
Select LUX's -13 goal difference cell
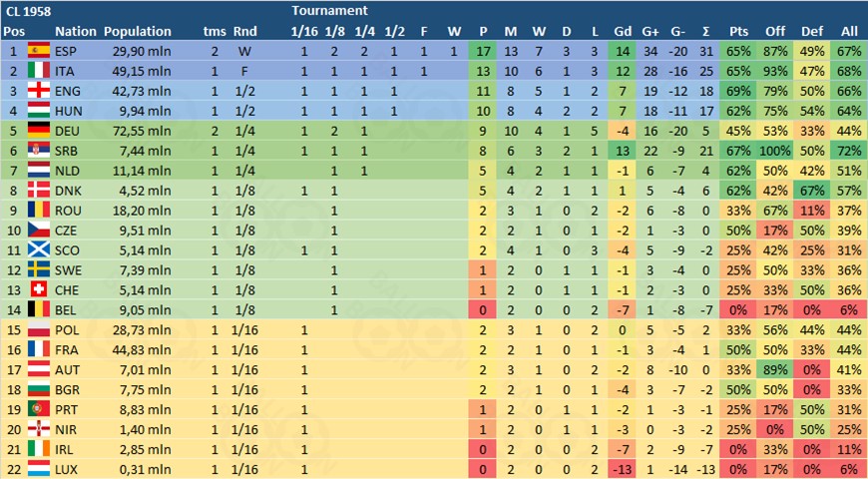point(623,470)
